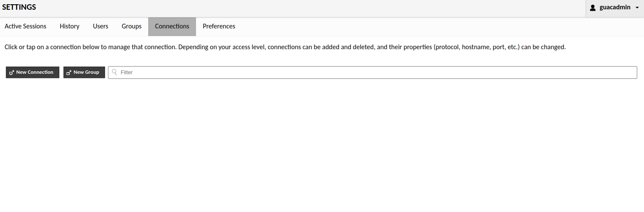Open the History tab
The height and width of the screenshot is (212, 644).
(x=69, y=26)
